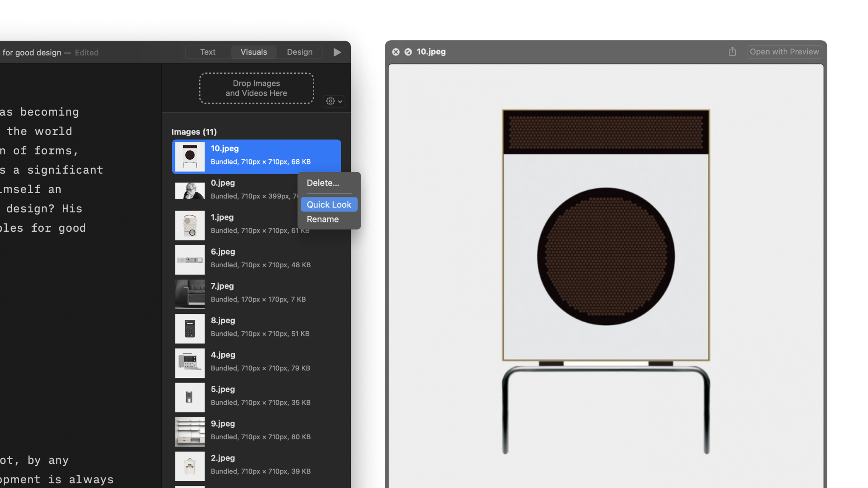Select the 7.jpeg sofa thumbnail
Image resolution: width=868 pixels, height=488 pixels.
pos(190,294)
